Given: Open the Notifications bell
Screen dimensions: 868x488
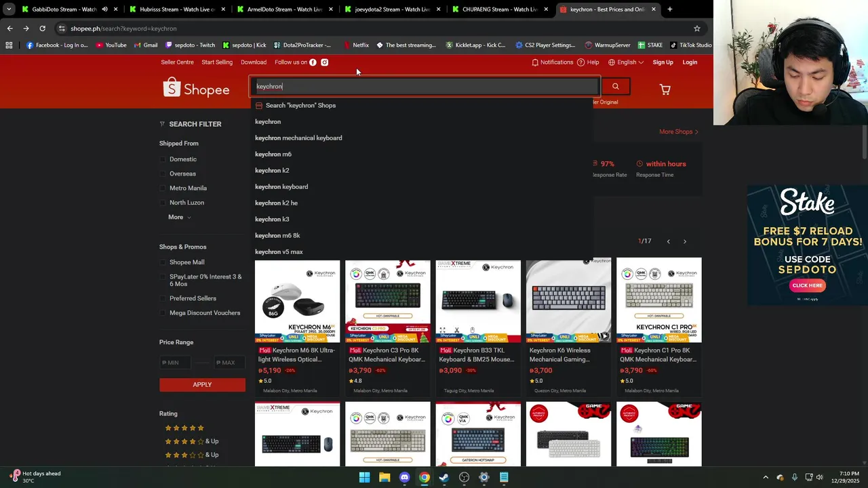Looking at the screenshot, I should click(x=552, y=62).
